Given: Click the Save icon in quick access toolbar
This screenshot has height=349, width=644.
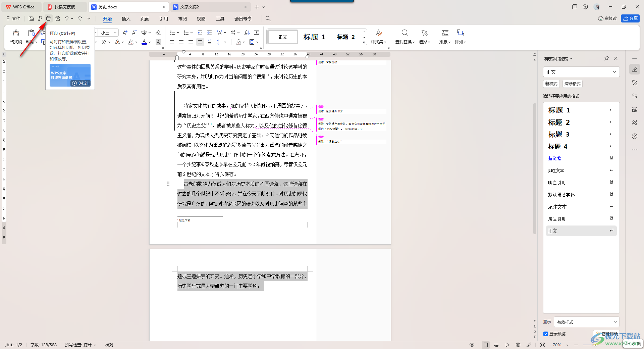Looking at the screenshot, I should point(31,19).
